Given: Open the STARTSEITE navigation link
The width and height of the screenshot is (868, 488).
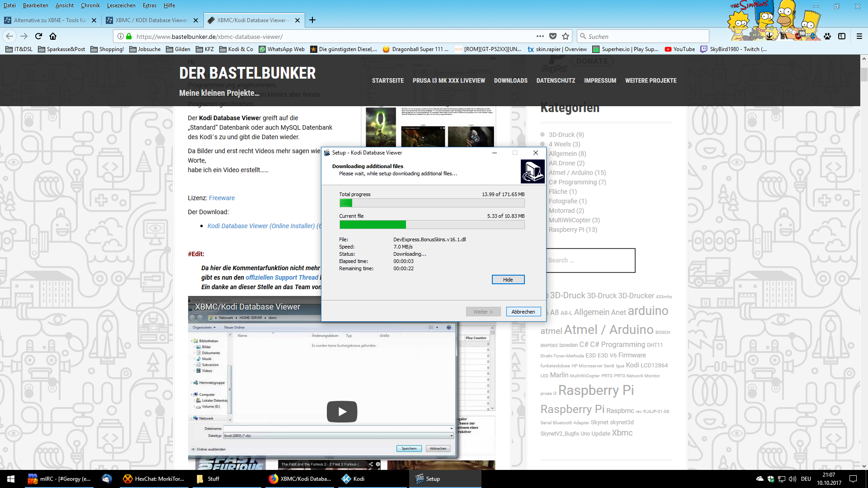Looking at the screenshot, I should pos(388,80).
